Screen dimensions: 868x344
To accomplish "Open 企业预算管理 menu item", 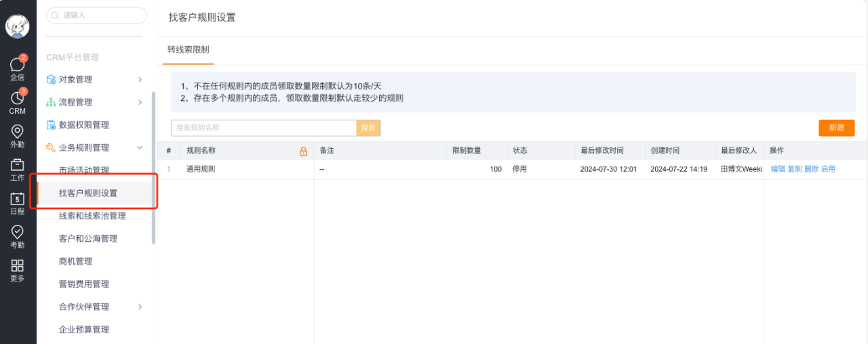I will click(x=84, y=329).
